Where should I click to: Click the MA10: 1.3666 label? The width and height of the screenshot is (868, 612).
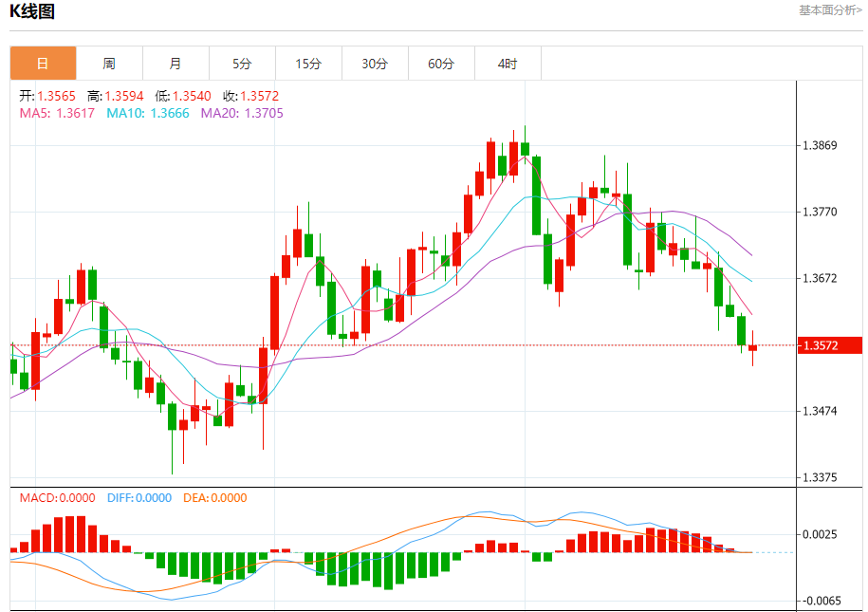148,113
